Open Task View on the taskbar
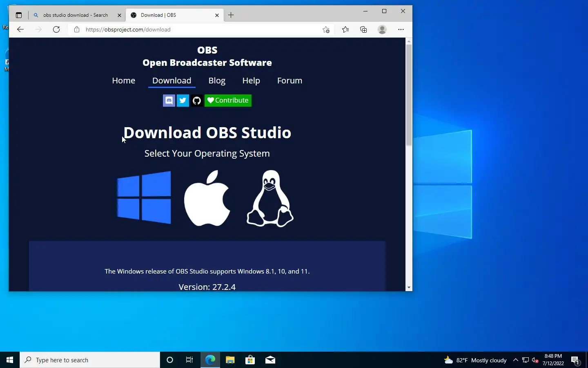 coord(189,360)
